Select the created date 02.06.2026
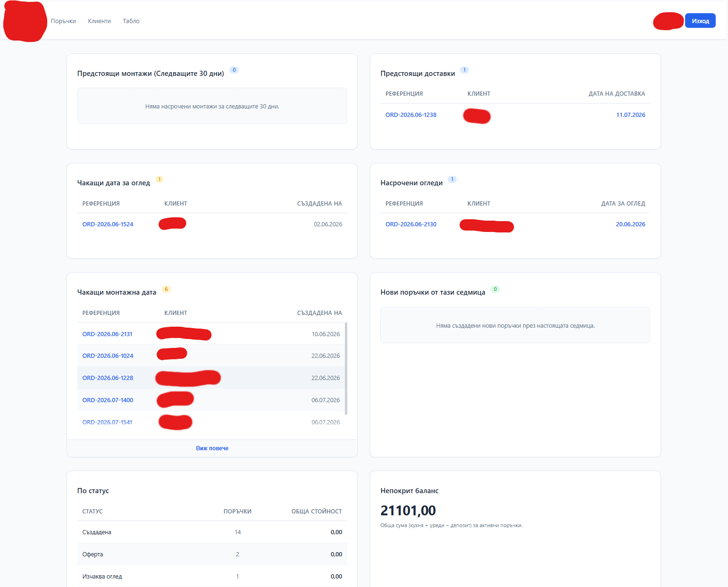 328,224
